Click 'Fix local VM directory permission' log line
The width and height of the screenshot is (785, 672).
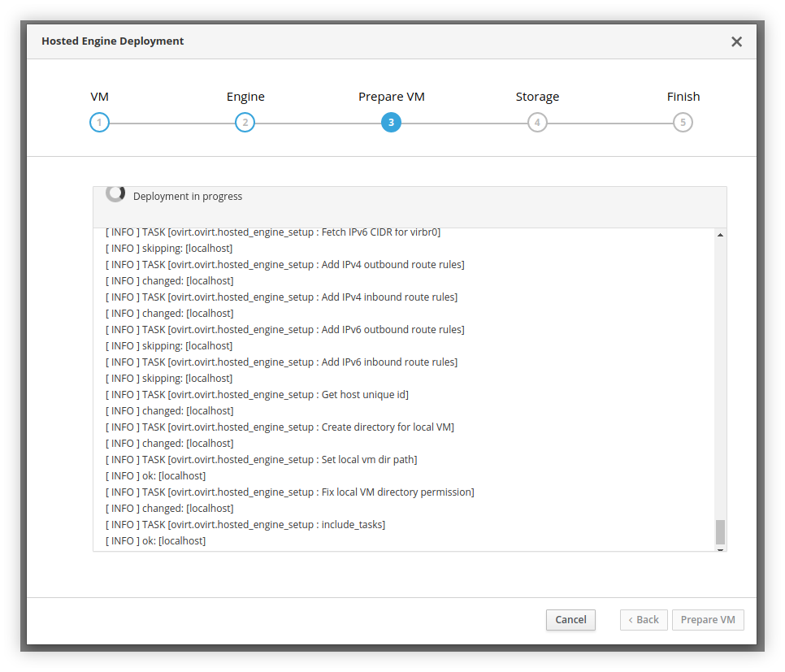click(289, 492)
